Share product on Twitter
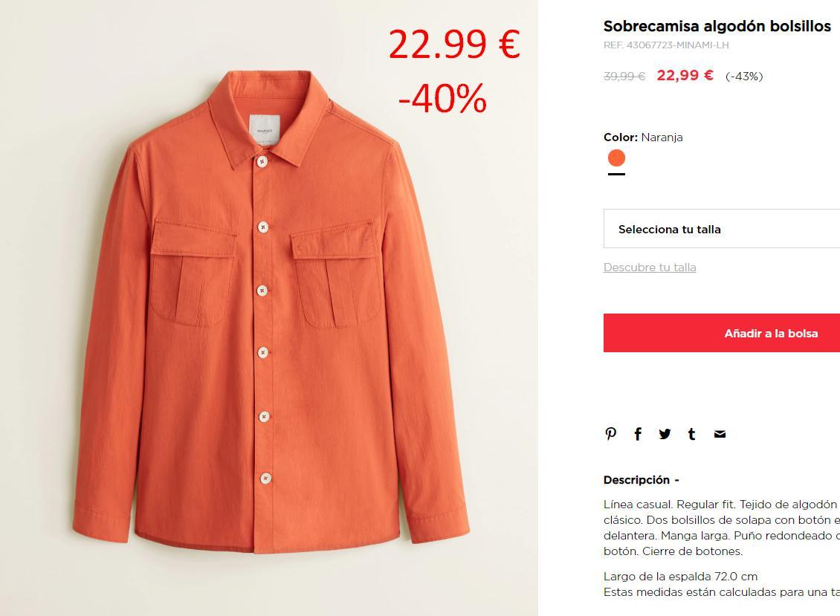This screenshot has width=840, height=616. point(665,434)
